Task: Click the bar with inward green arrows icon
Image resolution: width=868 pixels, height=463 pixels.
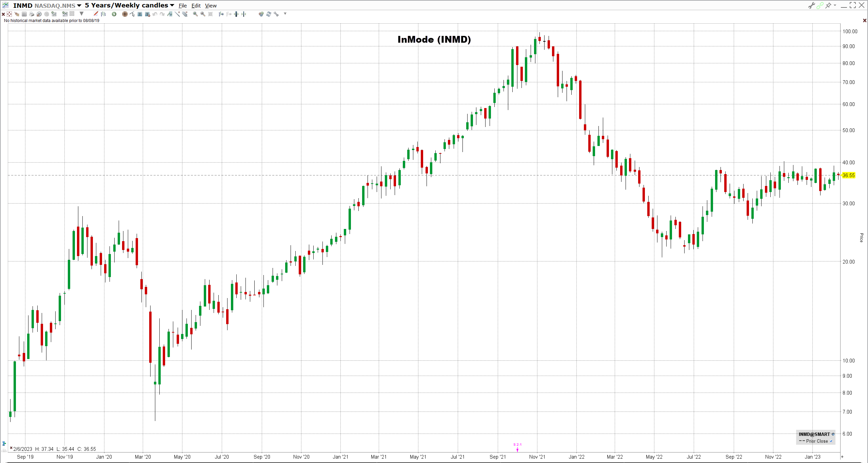Action: pyautogui.click(x=244, y=14)
